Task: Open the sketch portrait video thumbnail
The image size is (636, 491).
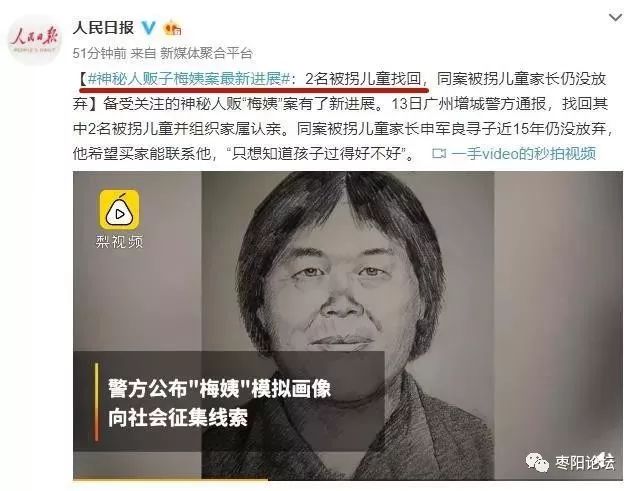Action: click(x=348, y=326)
